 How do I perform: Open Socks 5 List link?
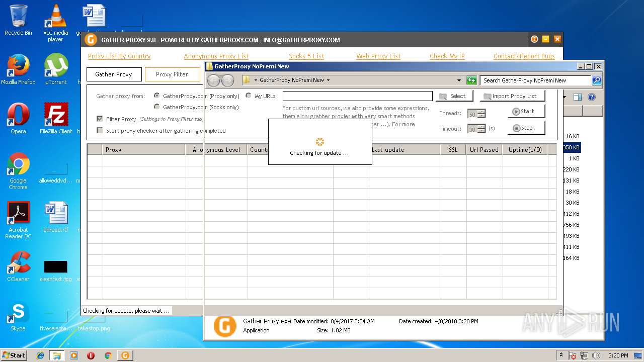[x=306, y=56]
